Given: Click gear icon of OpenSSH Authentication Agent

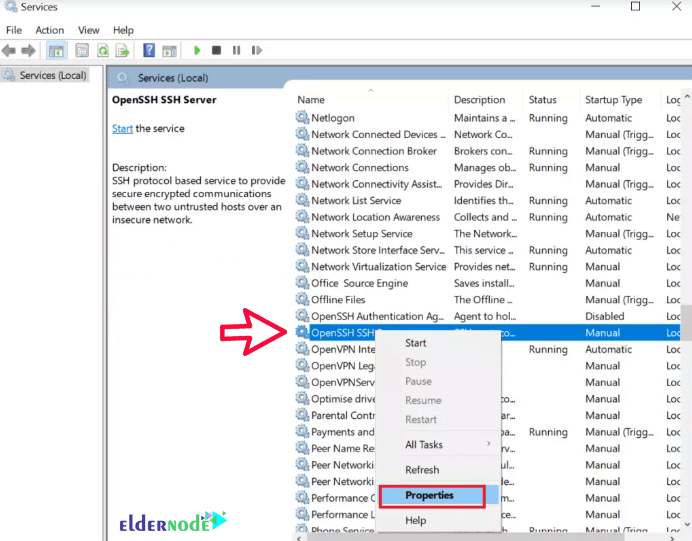Looking at the screenshot, I should 302,316.
